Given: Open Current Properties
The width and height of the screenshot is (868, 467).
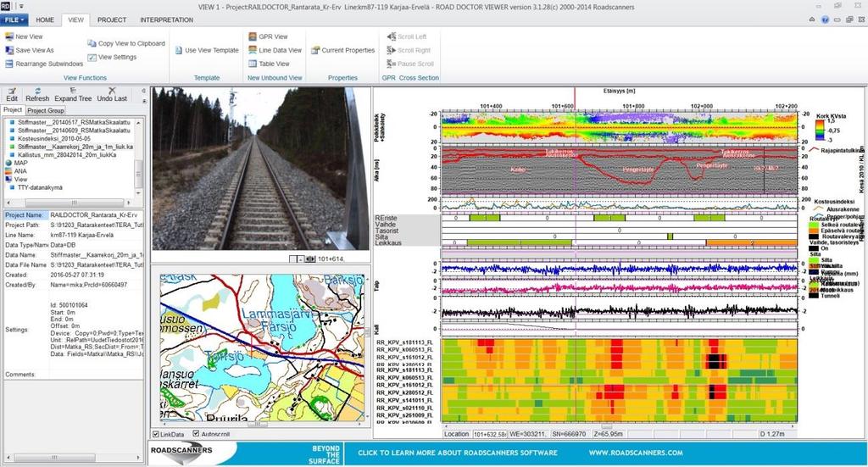Looking at the screenshot, I should (x=342, y=50).
